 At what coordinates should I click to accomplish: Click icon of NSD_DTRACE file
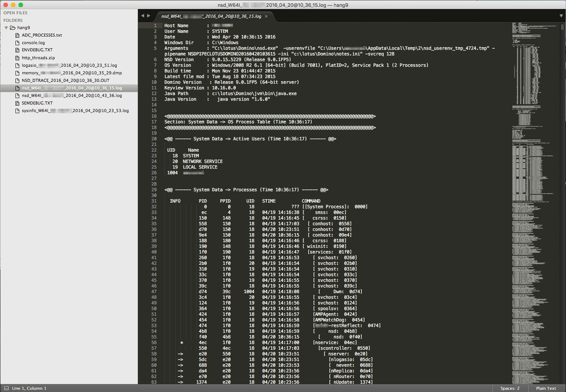pos(17,80)
